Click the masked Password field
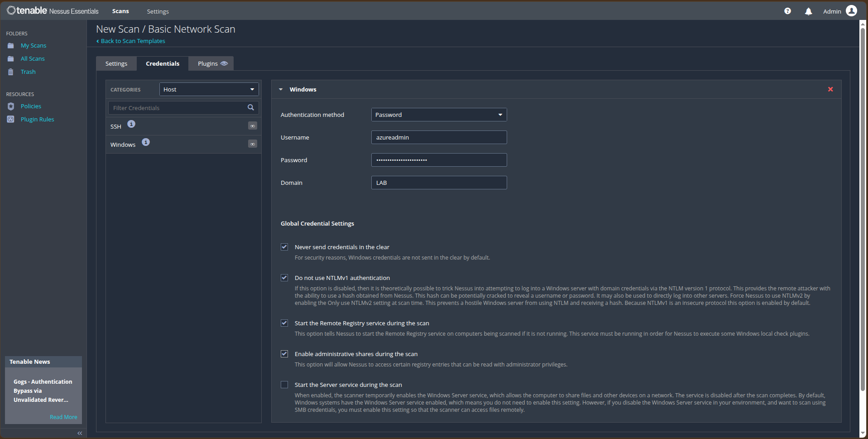 click(x=439, y=160)
